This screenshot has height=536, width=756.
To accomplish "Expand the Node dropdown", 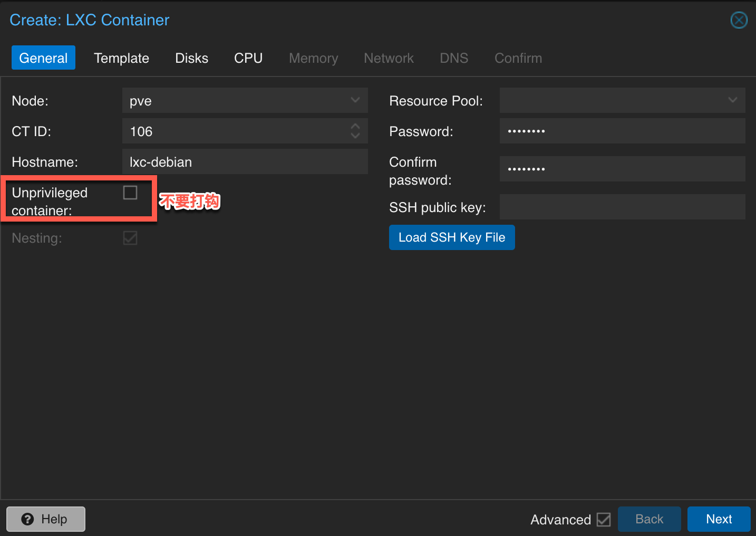I will click(x=355, y=100).
